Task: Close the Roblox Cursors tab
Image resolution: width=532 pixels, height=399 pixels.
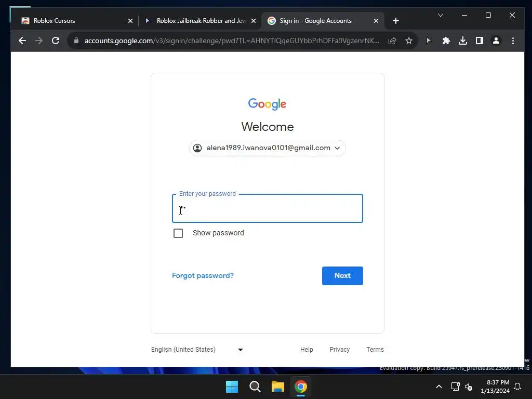Action: 130,21
